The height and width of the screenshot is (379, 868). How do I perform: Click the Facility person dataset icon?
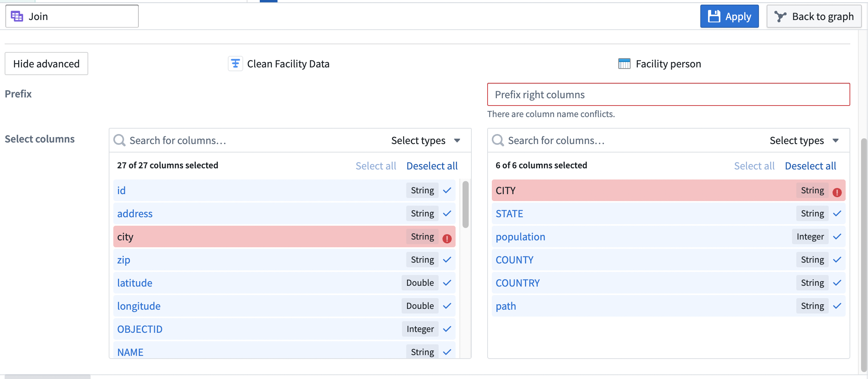coord(624,64)
